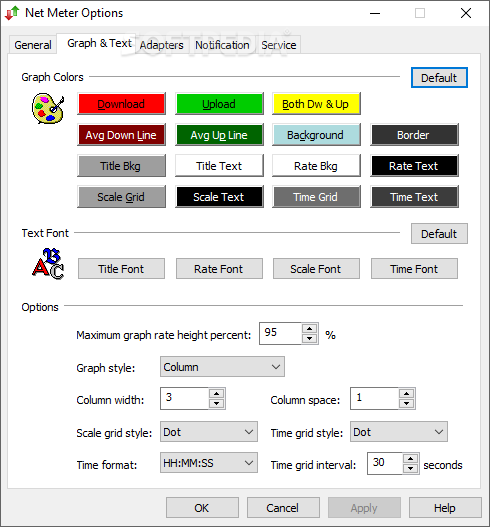Screen dimensions: 490x527
Task: Decrease the Time grid interval
Action: coord(411,468)
